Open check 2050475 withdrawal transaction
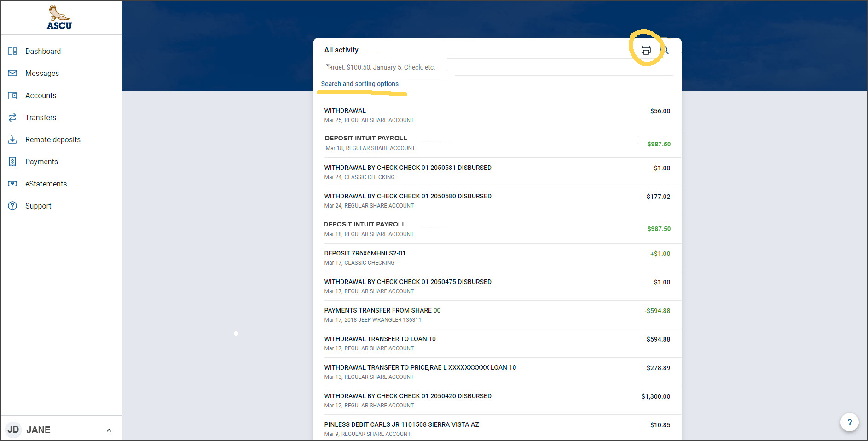This screenshot has height=441, width=868. coord(497,286)
